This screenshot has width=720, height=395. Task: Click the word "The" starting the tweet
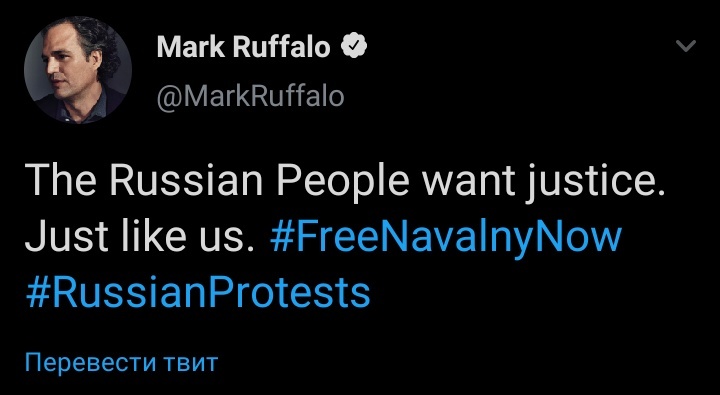[60, 181]
